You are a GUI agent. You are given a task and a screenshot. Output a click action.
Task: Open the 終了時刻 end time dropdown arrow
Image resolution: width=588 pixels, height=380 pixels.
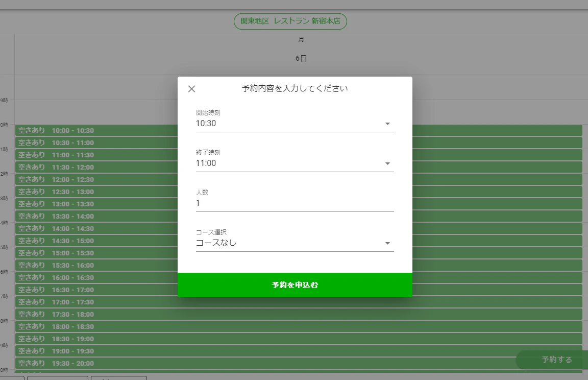point(387,163)
